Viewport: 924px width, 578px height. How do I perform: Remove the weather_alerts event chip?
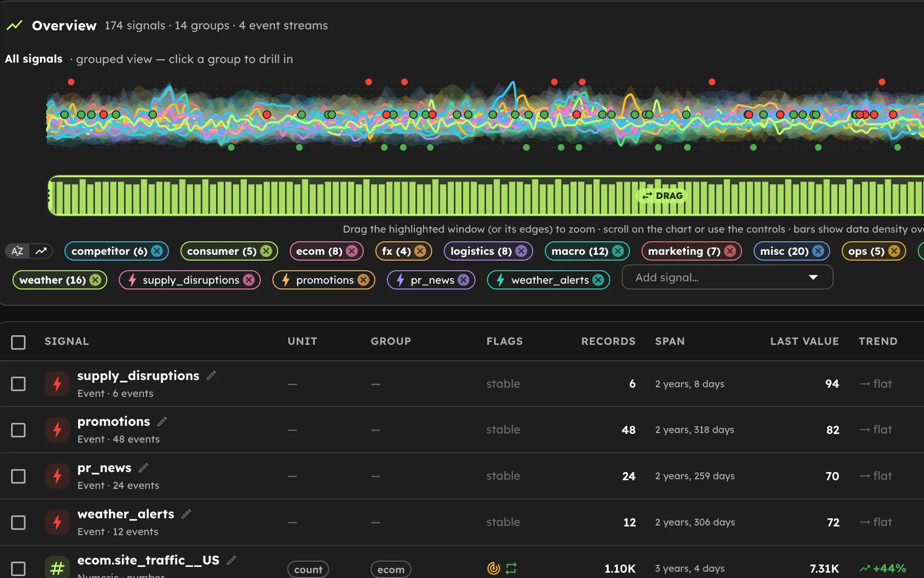pyautogui.click(x=598, y=280)
